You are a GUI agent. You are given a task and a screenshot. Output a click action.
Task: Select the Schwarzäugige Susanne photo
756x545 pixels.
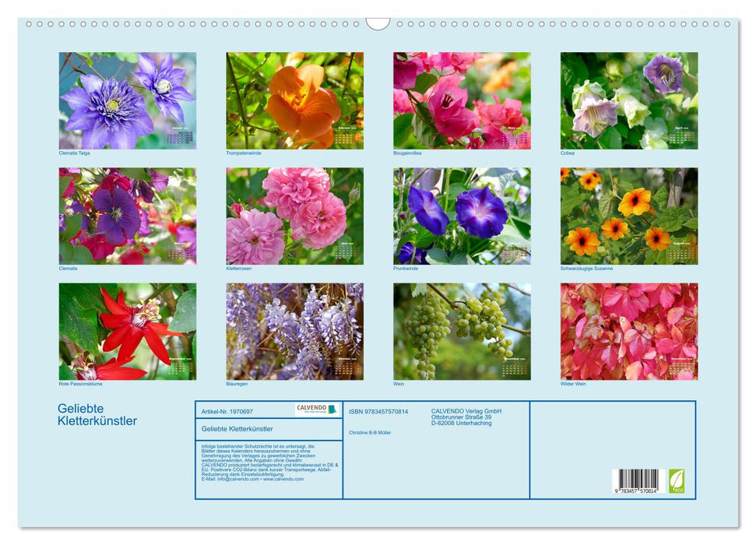pos(628,216)
